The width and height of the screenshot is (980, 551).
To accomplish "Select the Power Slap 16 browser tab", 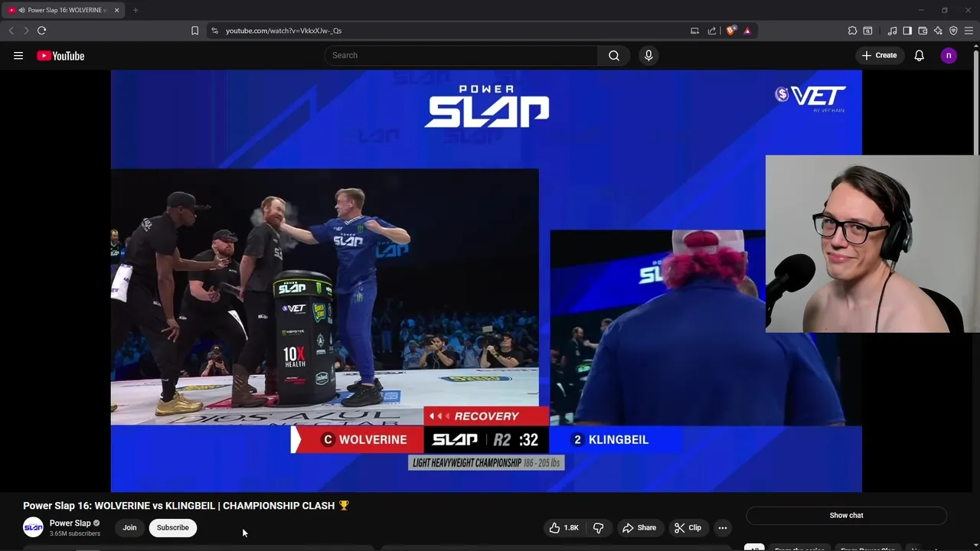I will (64, 10).
